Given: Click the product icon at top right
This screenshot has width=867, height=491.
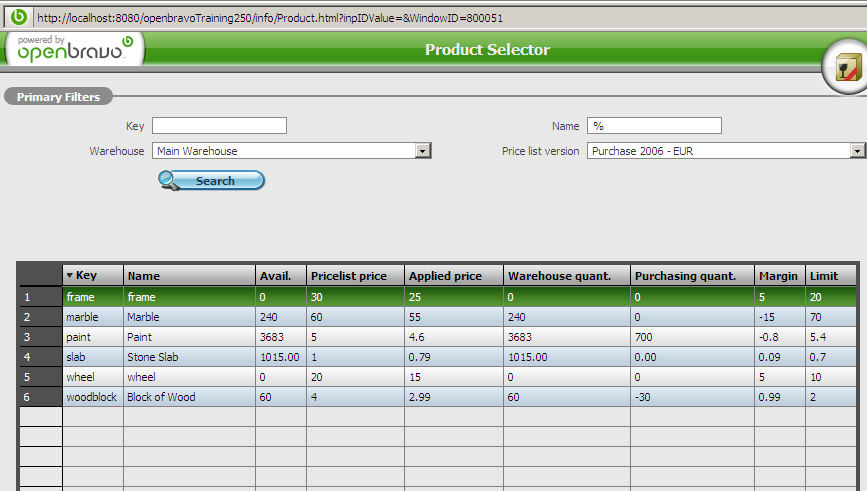Looking at the screenshot, I should click(x=843, y=68).
